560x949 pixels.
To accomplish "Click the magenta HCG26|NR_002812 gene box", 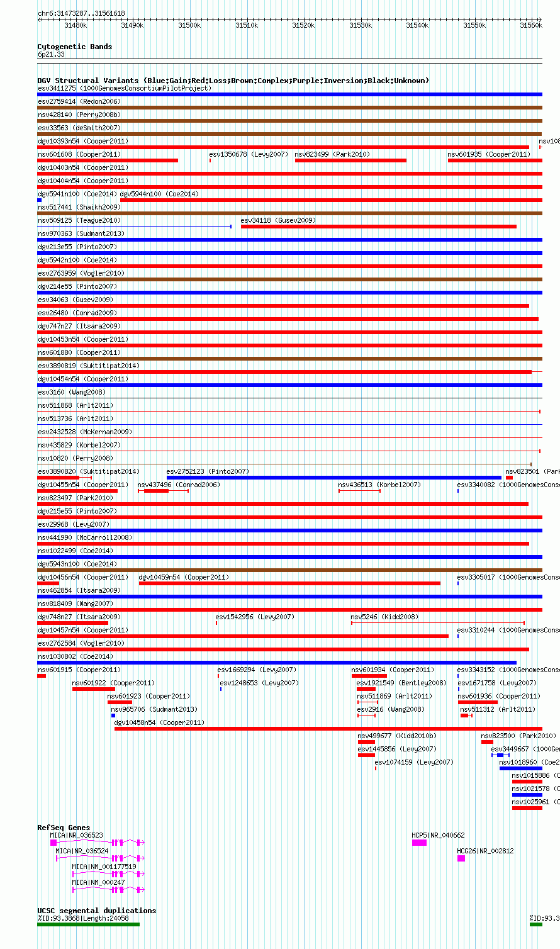I will point(461,858).
